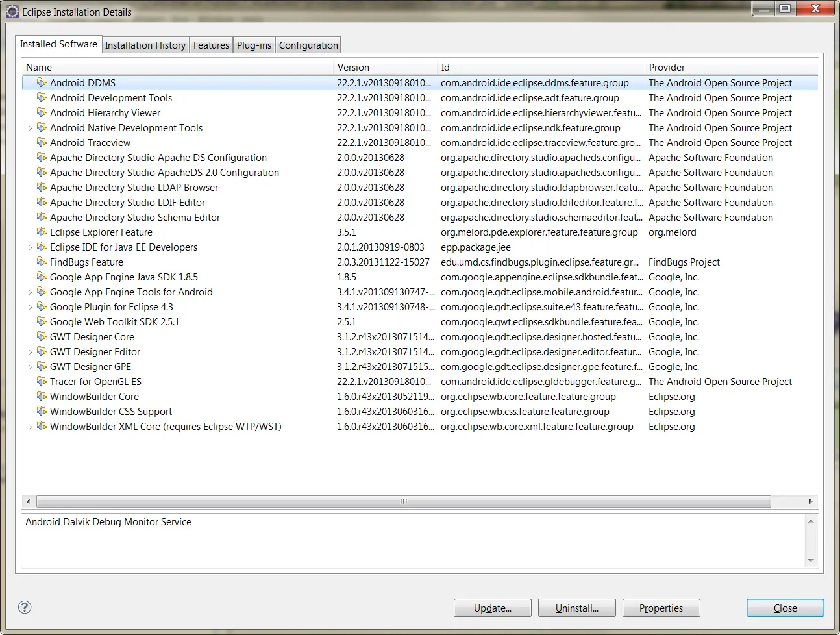
Task: Open the Plug-ins tab
Action: (254, 45)
